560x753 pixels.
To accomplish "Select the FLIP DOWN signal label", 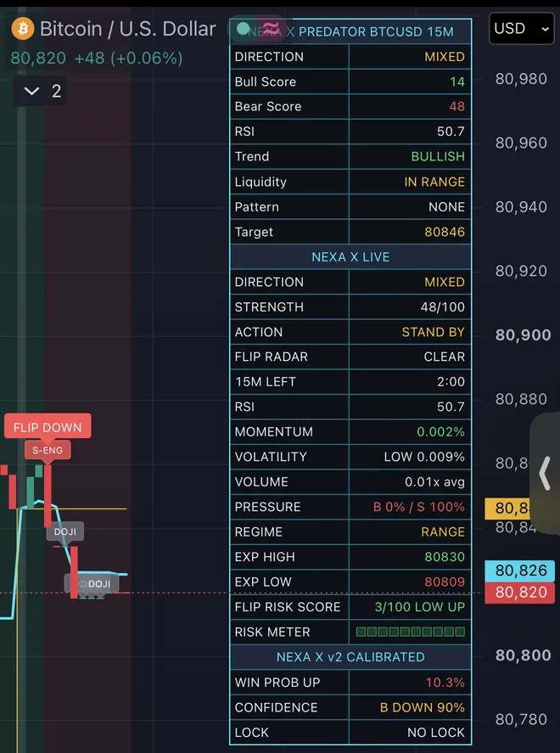I will (48, 427).
